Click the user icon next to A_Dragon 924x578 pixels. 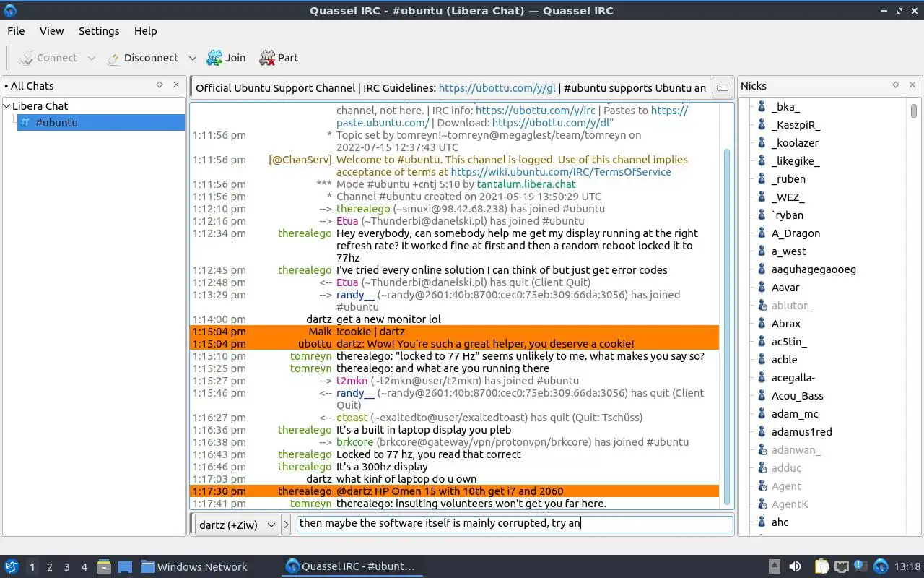(x=761, y=233)
